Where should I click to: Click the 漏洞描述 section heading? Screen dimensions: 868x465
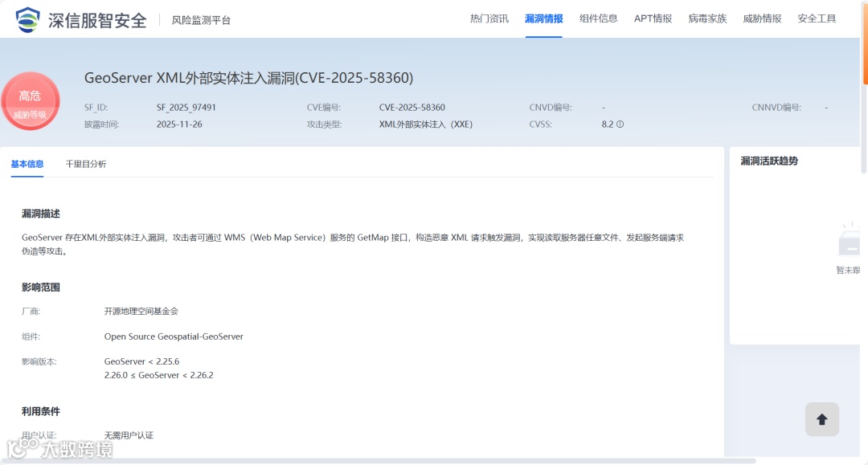tap(41, 214)
